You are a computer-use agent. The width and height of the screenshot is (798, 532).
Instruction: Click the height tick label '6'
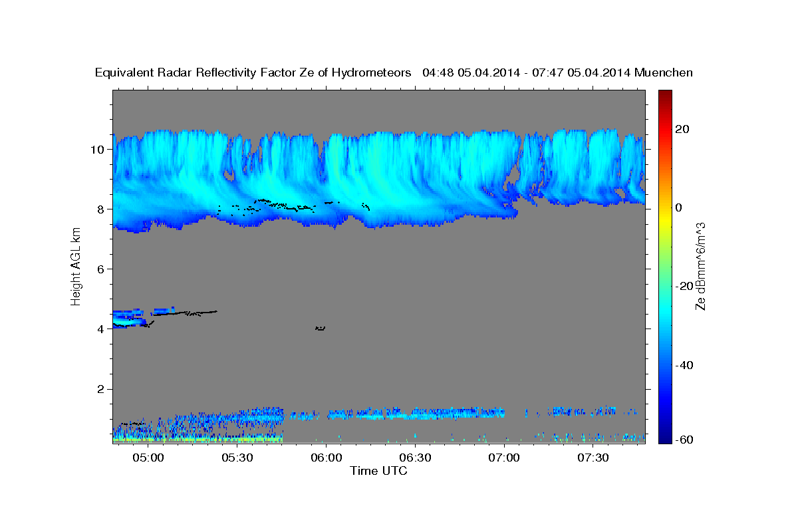pyautogui.click(x=101, y=269)
